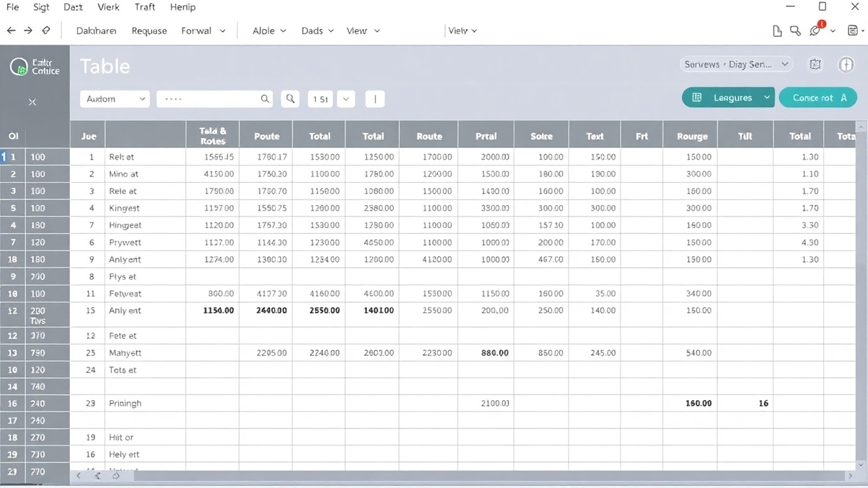Click the forward arrow in toolbar
The height and width of the screenshot is (488, 868).
28,31
